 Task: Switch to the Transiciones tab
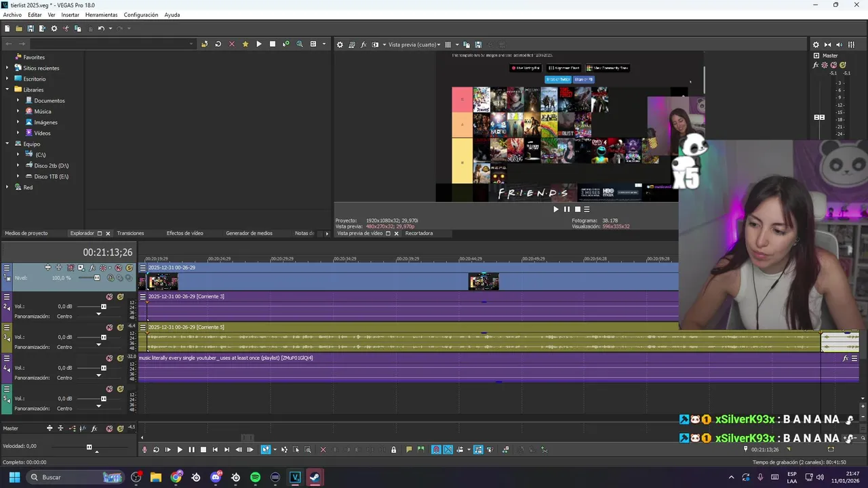click(x=130, y=233)
